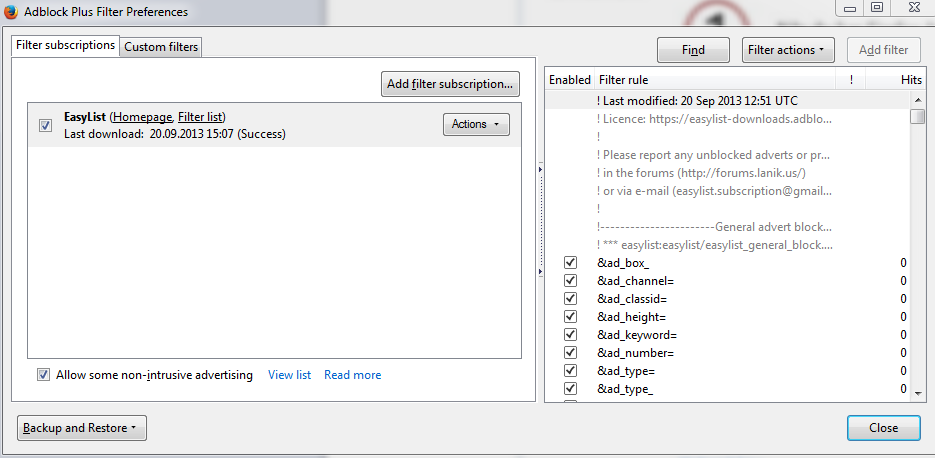Select the 'Last modified: 20 Sep 2013' row
The image size is (935, 458).
click(x=727, y=101)
